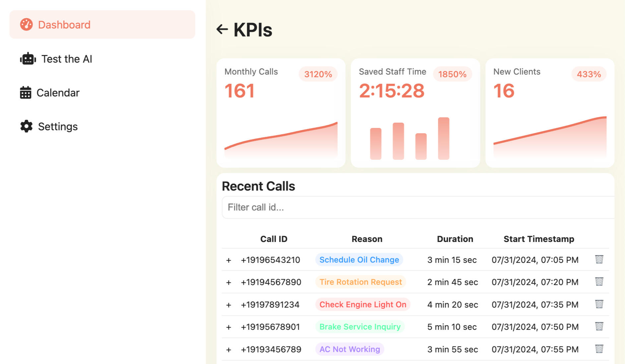The height and width of the screenshot is (364, 625).
Task: Expand the +19195678901 call row
Action: click(x=229, y=327)
